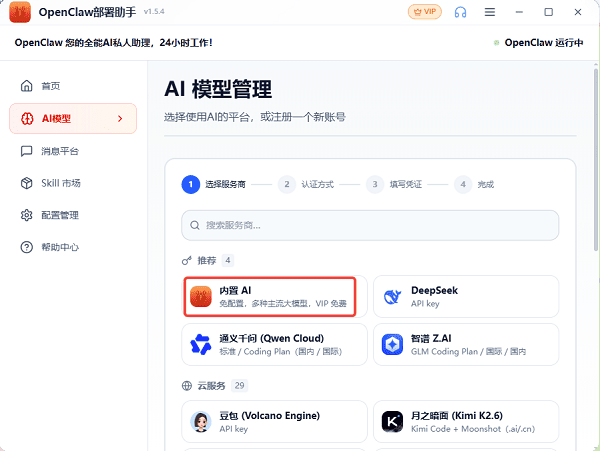Open customer support headset icon

460,12
